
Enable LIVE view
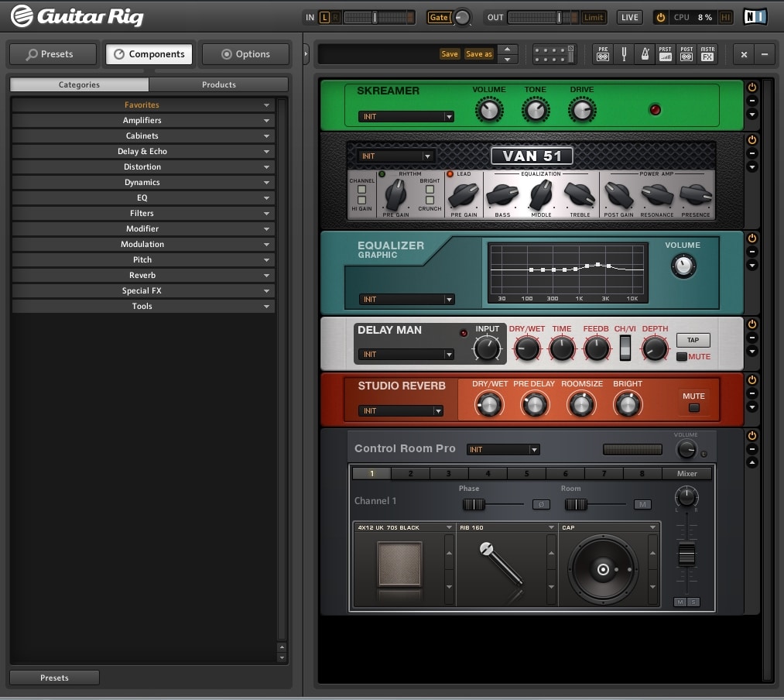tap(629, 18)
